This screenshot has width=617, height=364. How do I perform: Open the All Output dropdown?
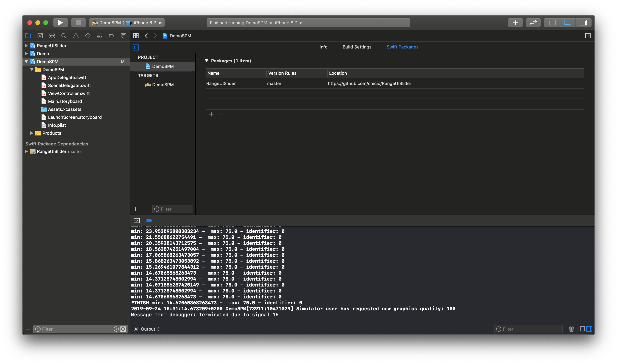coord(147,329)
